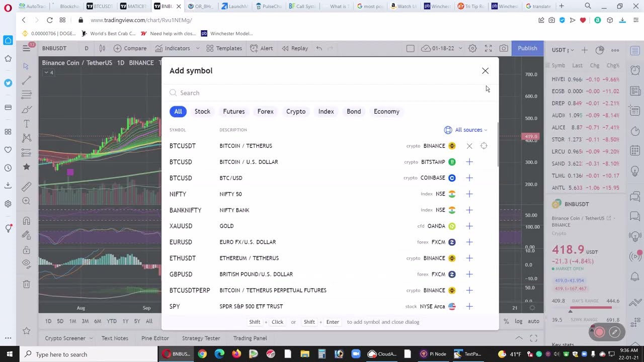
Task: Select the 1D range button
Action: click(48, 321)
